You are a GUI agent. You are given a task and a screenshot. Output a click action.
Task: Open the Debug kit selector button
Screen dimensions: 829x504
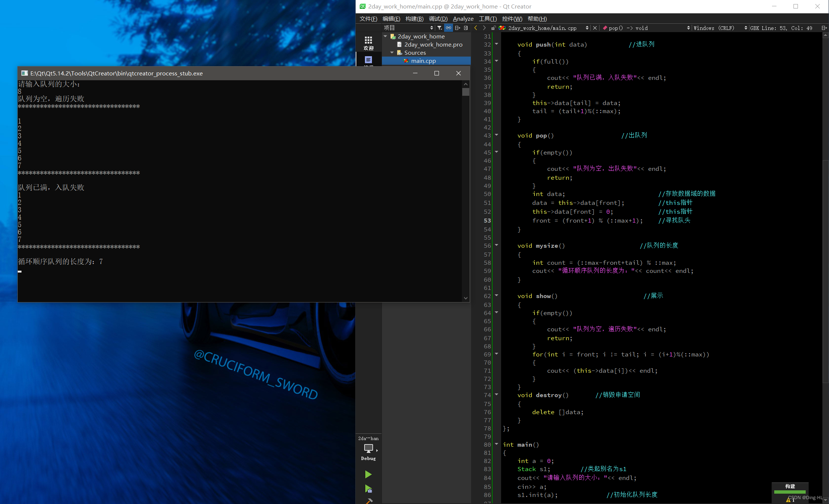click(368, 449)
